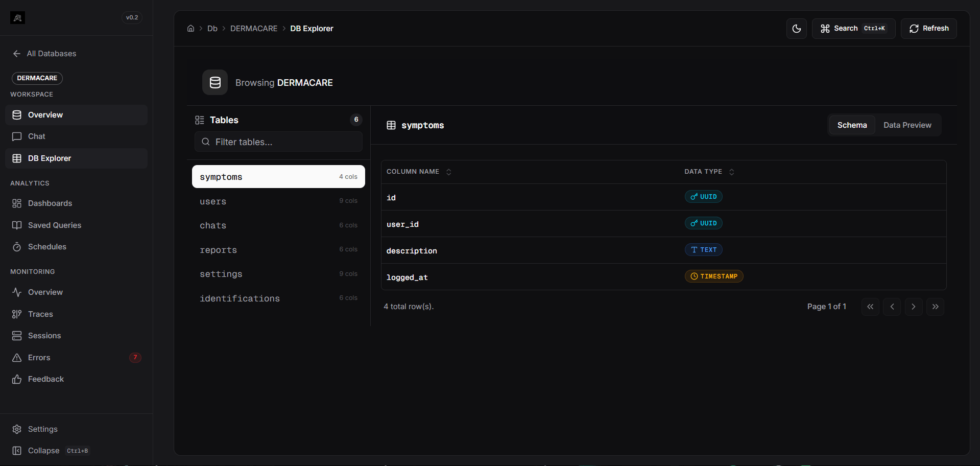The image size is (980, 466).
Task: Select the chats table
Action: 278,225
